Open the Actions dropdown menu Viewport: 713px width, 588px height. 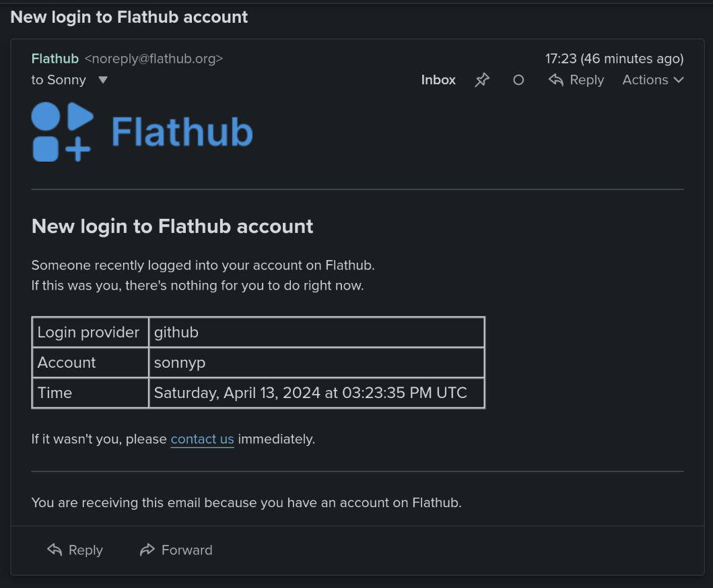click(x=652, y=80)
